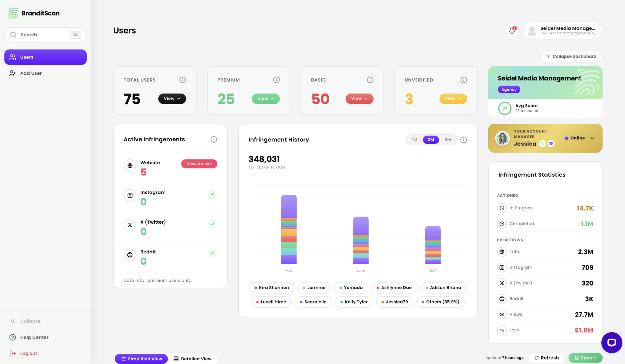Click the BranditScan fingerprint logo
625x364 pixels.
[13, 13]
